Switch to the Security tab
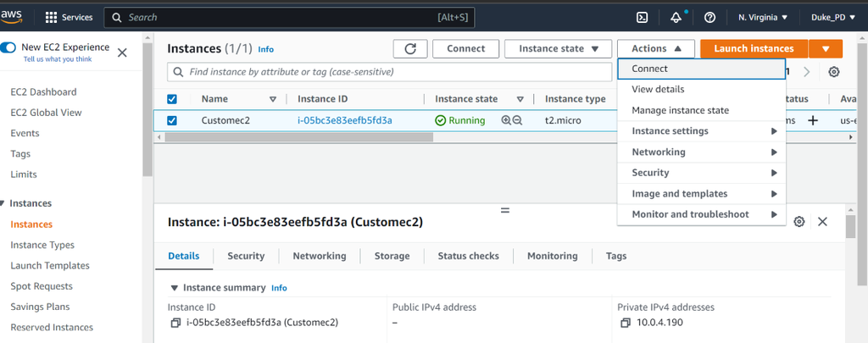The height and width of the screenshot is (343, 868). [x=246, y=256]
